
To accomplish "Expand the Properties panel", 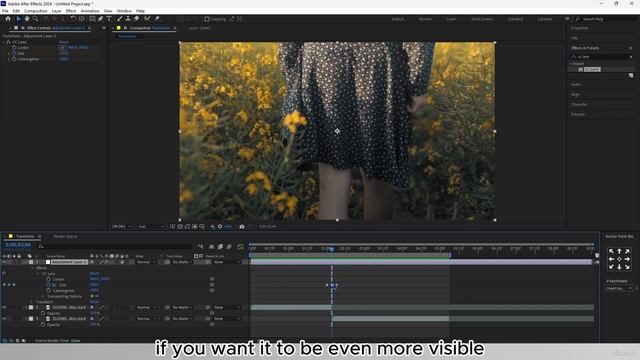I will pyautogui.click(x=580, y=28).
